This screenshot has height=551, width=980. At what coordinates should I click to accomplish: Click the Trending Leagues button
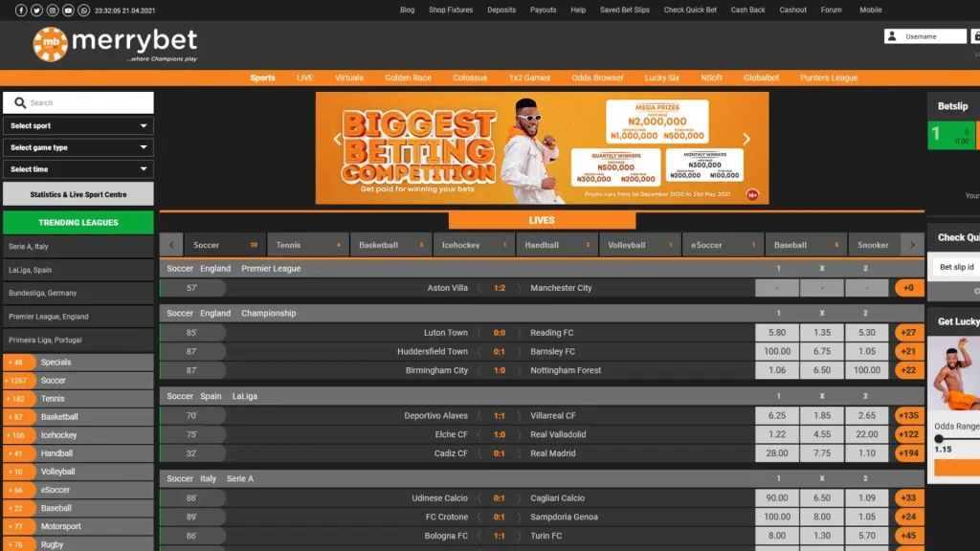click(78, 222)
